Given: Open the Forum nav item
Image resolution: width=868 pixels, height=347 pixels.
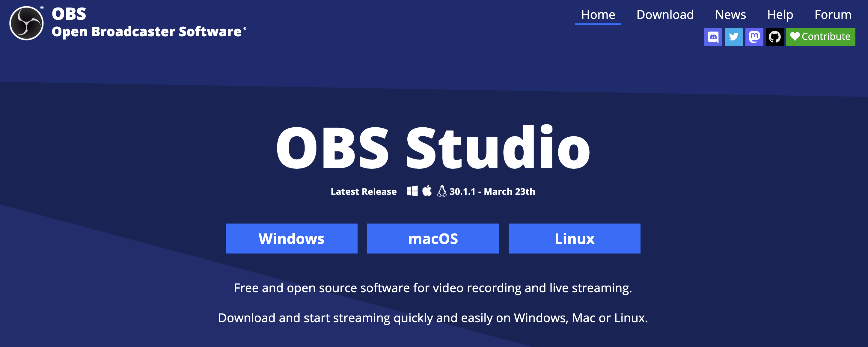Looking at the screenshot, I should coord(833,15).
